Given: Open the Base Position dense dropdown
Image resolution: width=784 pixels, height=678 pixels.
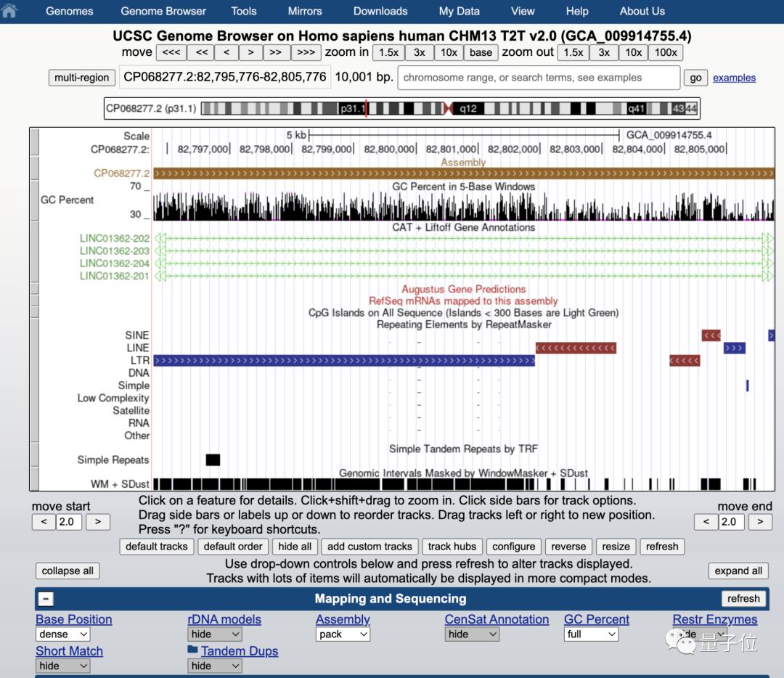Looking at the screenshot, I should click(62, 634).
